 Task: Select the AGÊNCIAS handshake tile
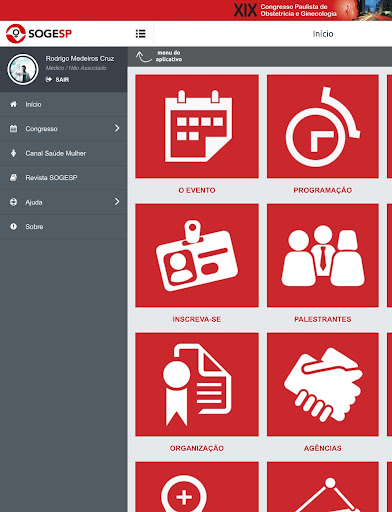pos(323,384)
